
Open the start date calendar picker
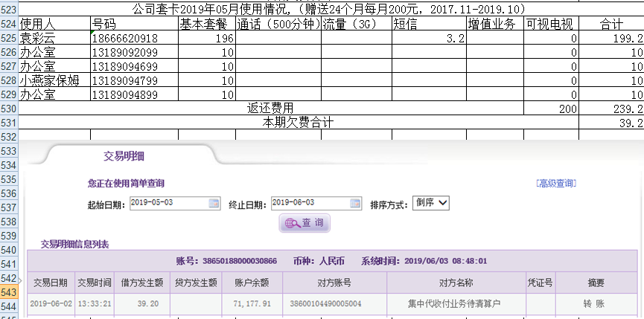coord(214,203)
